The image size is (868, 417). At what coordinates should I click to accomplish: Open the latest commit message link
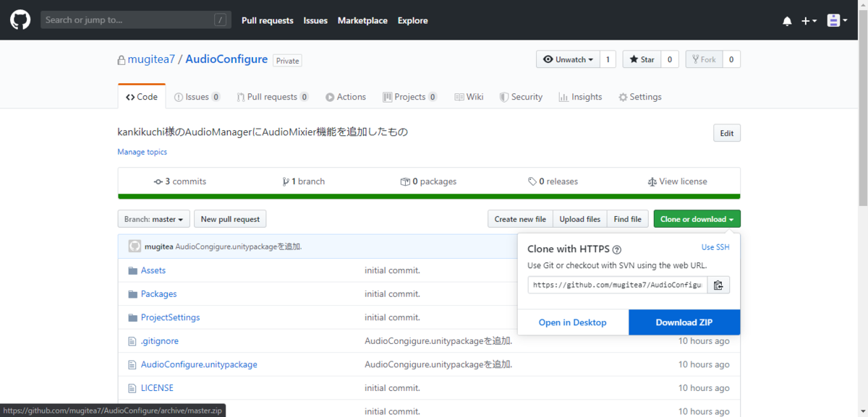(239, 246)
